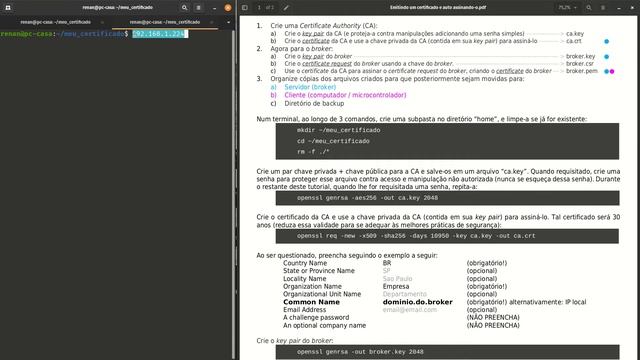640x360 pixels.
Task: Select the second terminal tab
Action: (165, 22)
